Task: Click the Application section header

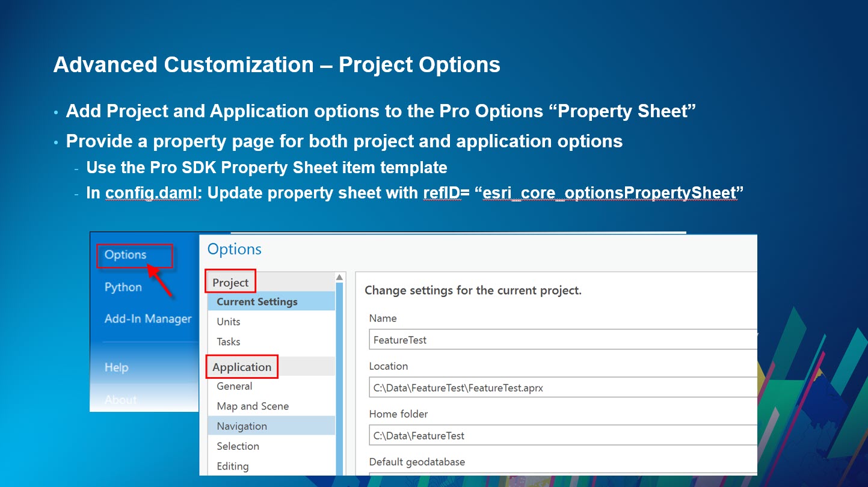Action: coord(242,367)
